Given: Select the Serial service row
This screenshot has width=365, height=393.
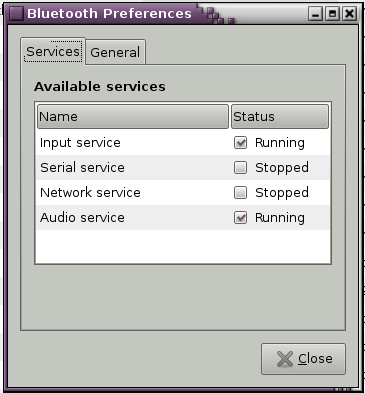Looking at the screenshot, I should pyautogui.click(x=183, y=168).
